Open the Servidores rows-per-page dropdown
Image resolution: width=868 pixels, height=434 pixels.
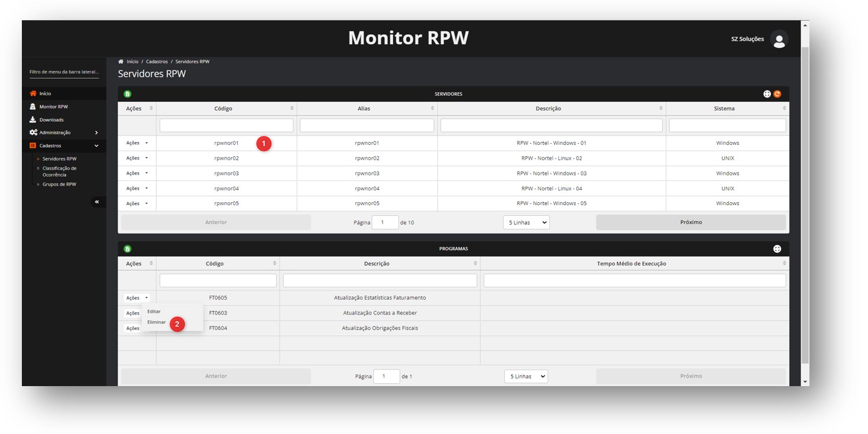(526, 223)
